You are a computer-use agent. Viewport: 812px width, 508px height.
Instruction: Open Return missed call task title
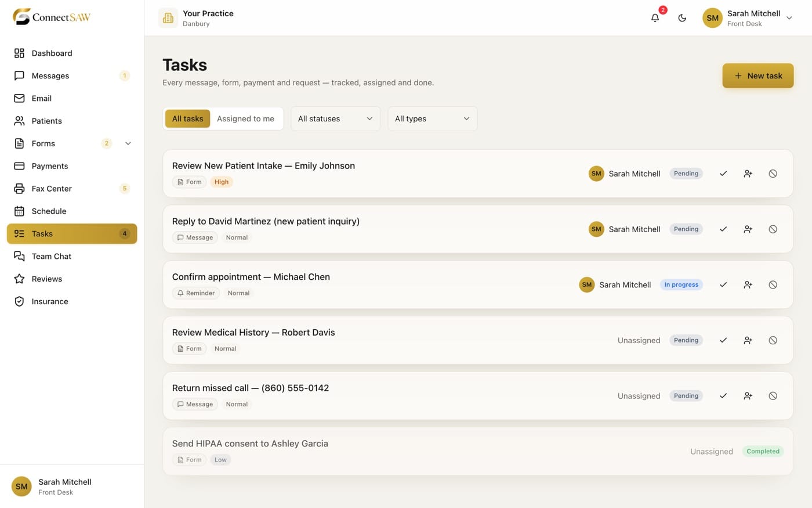coord(251,388)
